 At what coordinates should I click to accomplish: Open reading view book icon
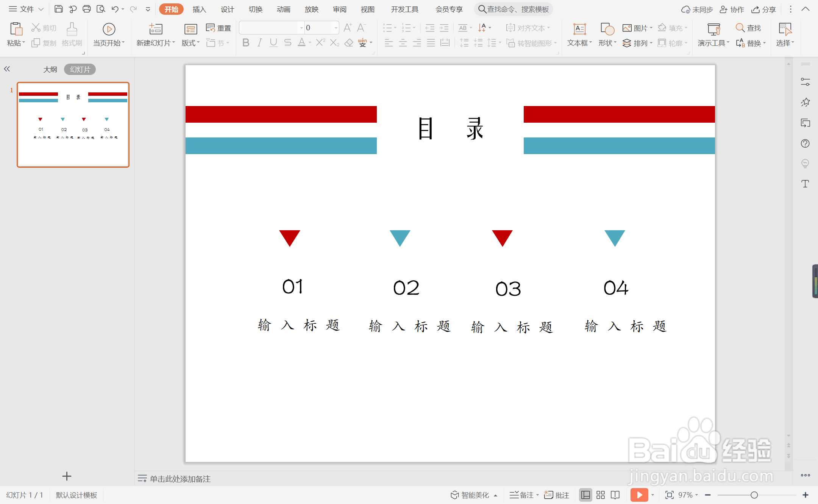615,495
